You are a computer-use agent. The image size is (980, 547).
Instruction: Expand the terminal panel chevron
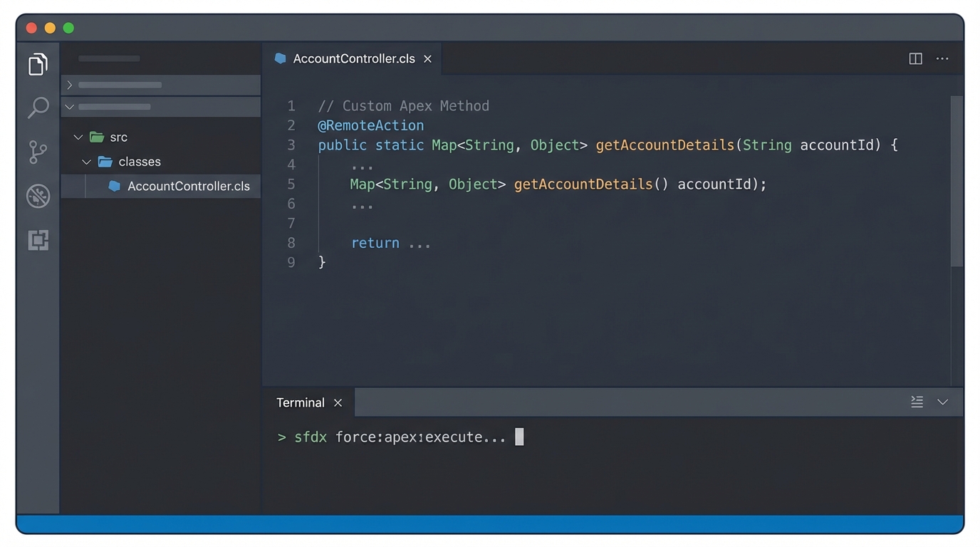click(942, 402)
